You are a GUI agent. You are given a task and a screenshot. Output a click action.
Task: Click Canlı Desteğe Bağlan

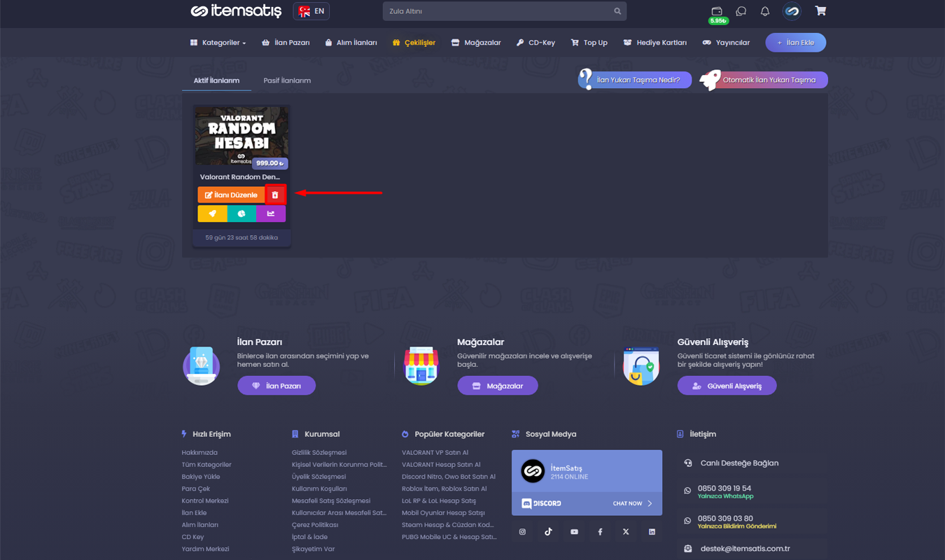pyautogui.click(x=739, y=463)
